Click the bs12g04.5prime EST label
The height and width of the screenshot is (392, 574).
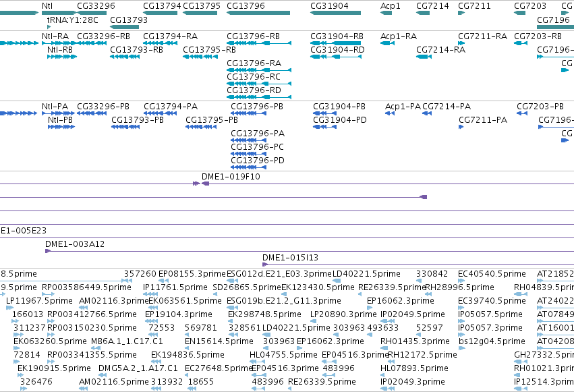492,341
